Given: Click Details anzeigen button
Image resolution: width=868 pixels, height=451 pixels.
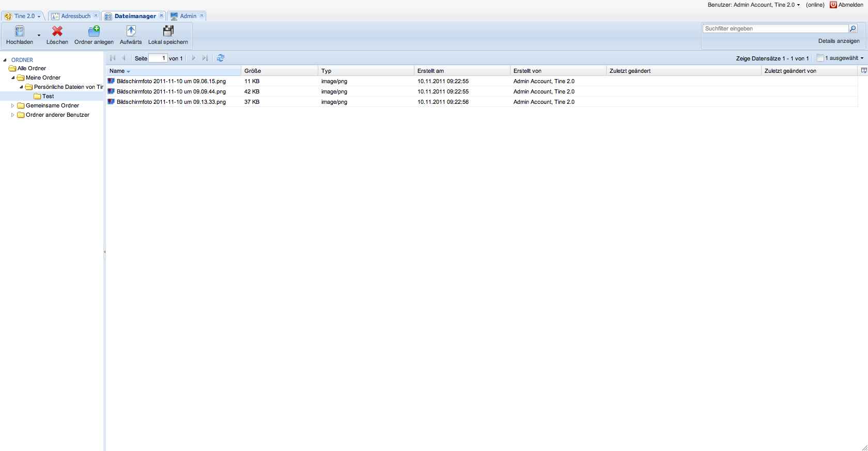Looking at the screenshot, I should pos(839,41).
